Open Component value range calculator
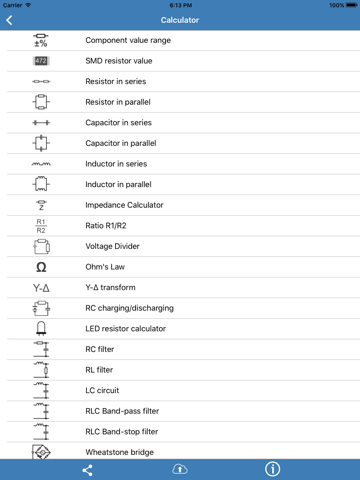Image resolution: width=360 pixels, height=480 pixels. pos(183,40)
